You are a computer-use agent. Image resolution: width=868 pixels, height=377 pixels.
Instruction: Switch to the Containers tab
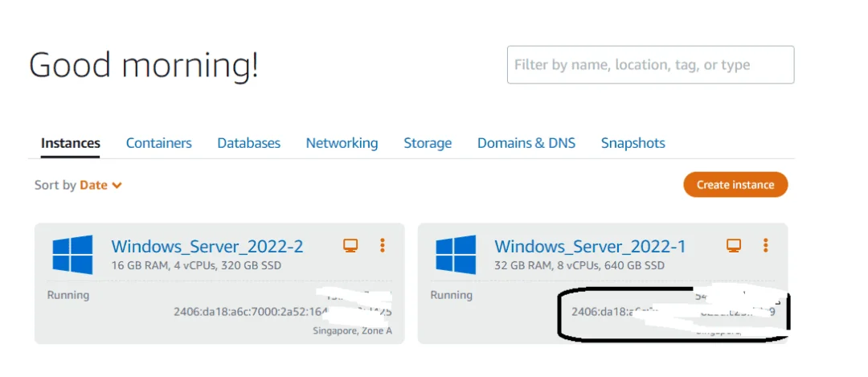coord(159,143)
